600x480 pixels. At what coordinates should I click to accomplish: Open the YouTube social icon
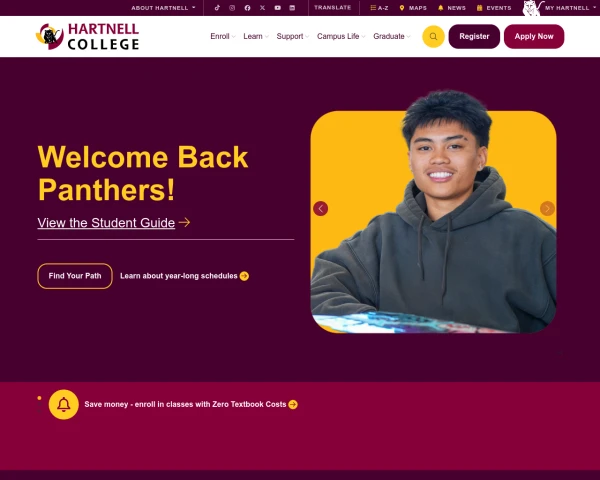click(x=277, y=8)
